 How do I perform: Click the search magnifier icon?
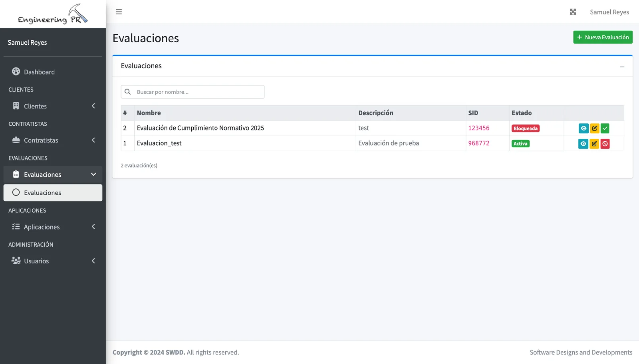click(x=128, y=92)
